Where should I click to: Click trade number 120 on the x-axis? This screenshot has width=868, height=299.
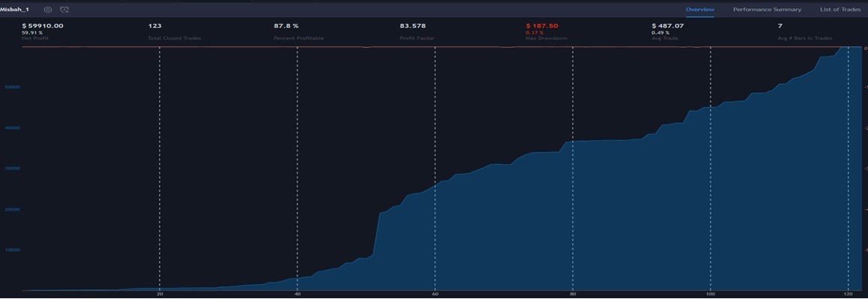coord(848,295)
